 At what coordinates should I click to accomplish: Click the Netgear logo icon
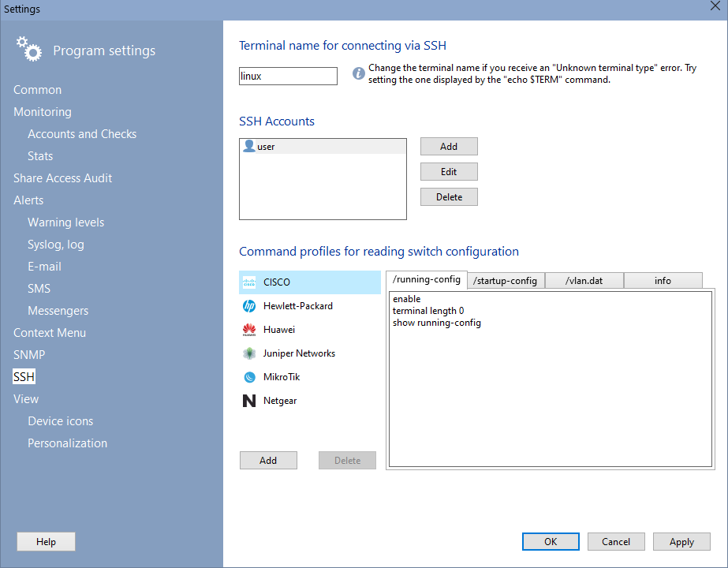tap(249, 401)
